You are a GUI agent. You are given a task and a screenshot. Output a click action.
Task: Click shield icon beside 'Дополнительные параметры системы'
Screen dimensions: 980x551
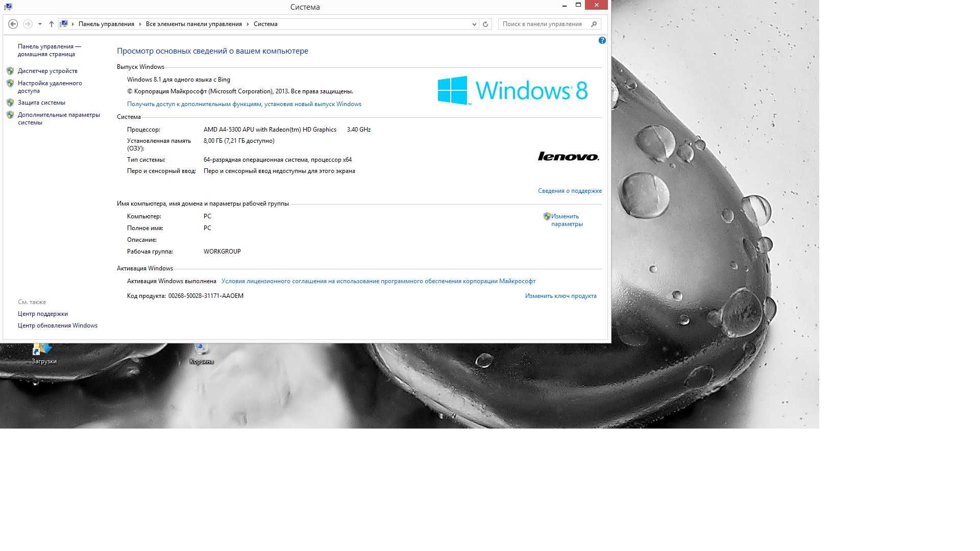click(10, 115)
